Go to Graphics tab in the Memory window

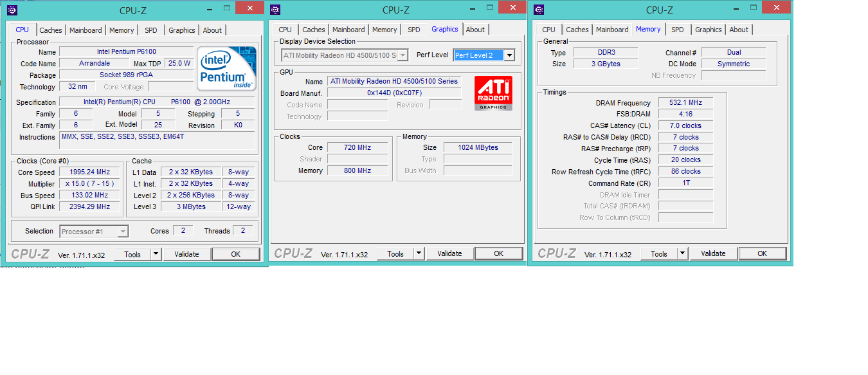pyautogui.click(x=709, y=30)
